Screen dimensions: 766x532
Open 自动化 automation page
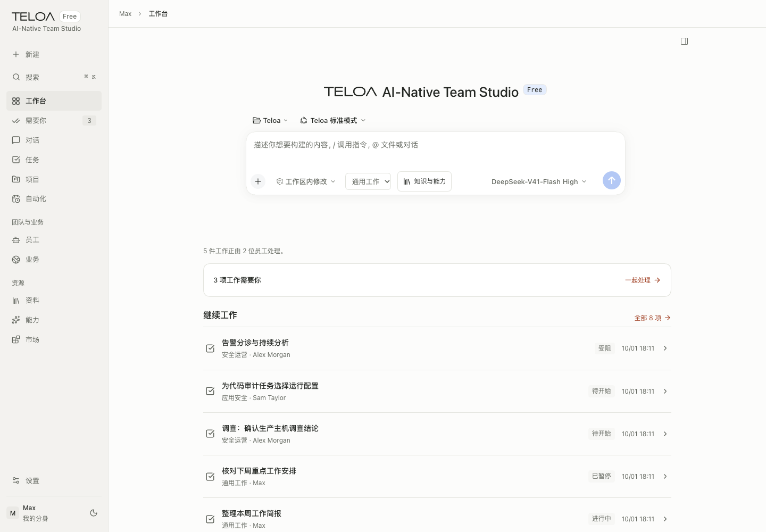tap(54, 199)
